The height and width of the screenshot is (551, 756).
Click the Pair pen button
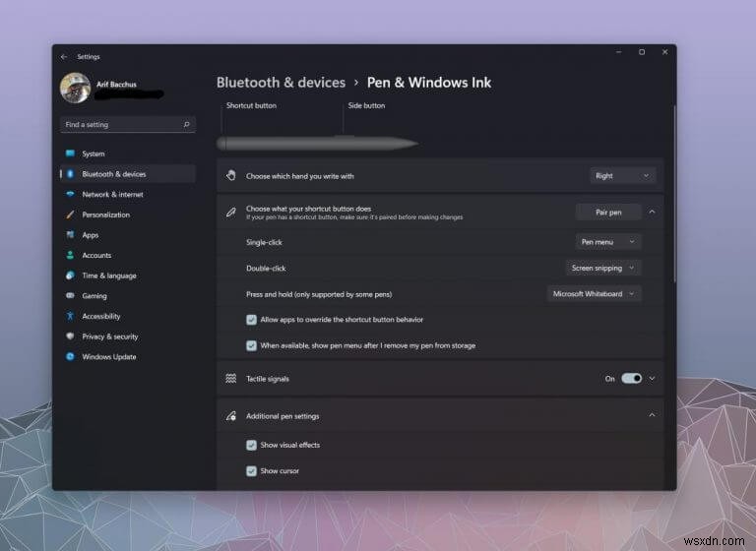click(x=608, y=213)
